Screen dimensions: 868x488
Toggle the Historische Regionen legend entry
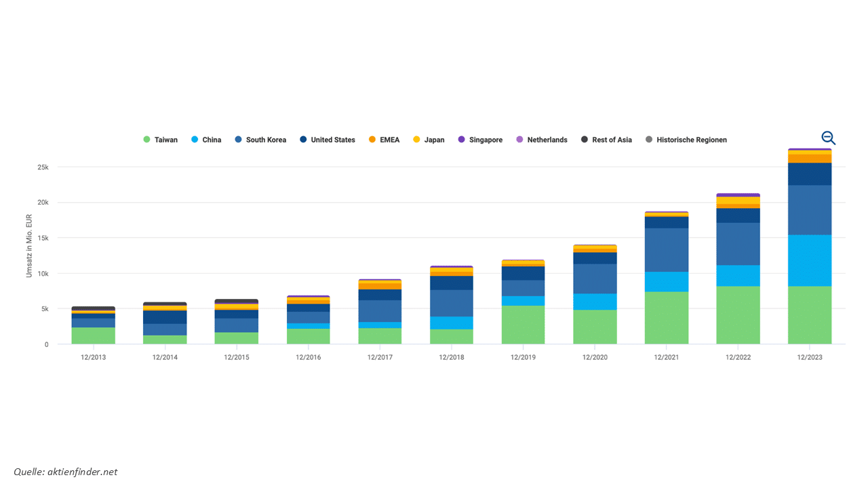686,140
